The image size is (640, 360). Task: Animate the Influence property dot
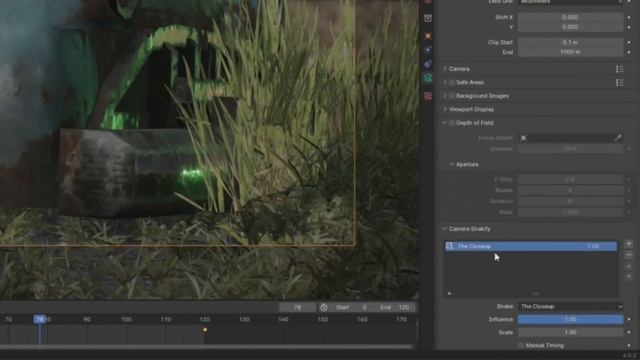(x=629, y=320)
